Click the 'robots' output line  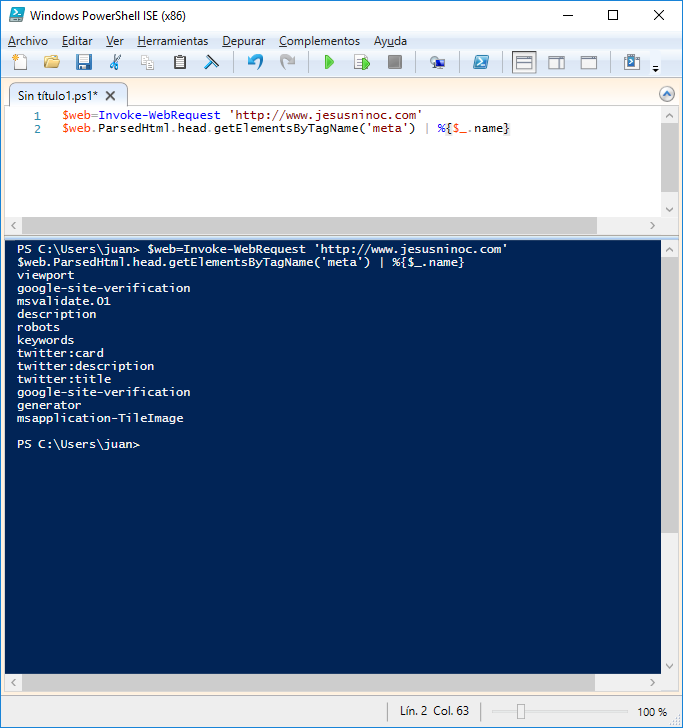coord(38,327)
